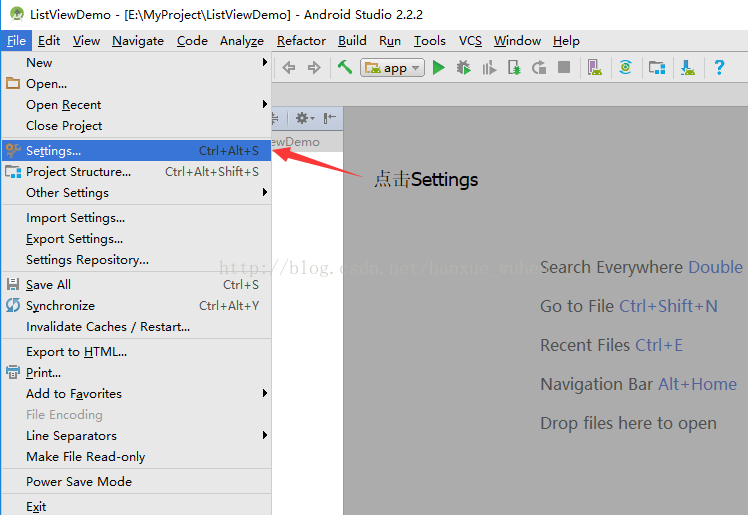This screenshot has width=748, height=515.
Task: Click the project panel gear settings icon
Action: (x=304, y=118)
